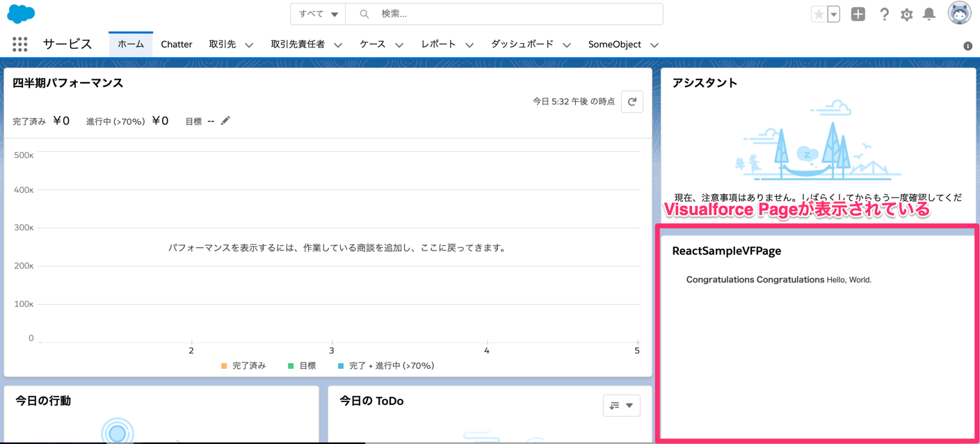
Task: Switch to the Chatter tab
Action: pos(176,44)
